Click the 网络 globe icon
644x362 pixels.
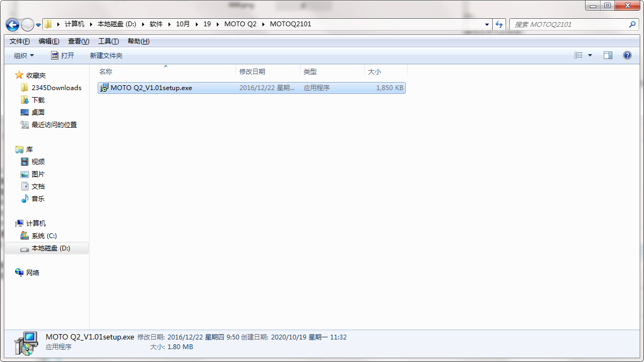(x=19, y=272)
